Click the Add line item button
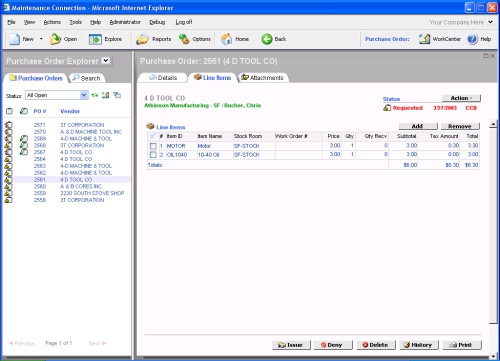 418,126
